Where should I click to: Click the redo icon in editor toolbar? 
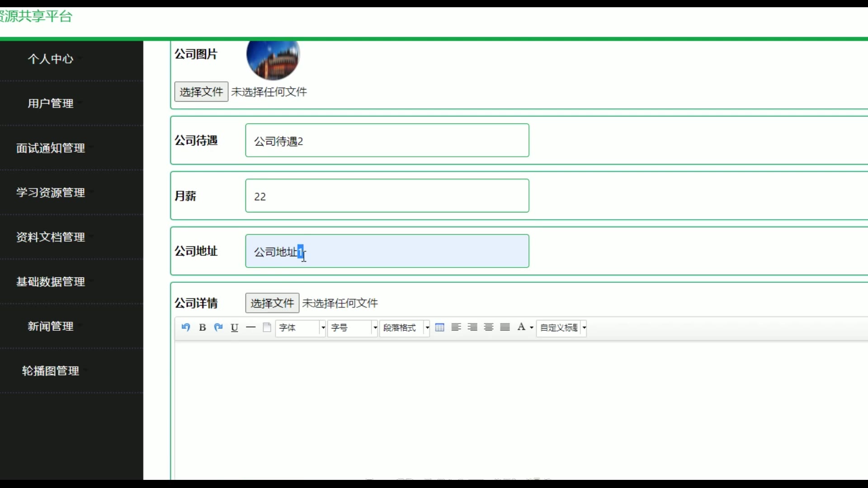tap(218, 327)
